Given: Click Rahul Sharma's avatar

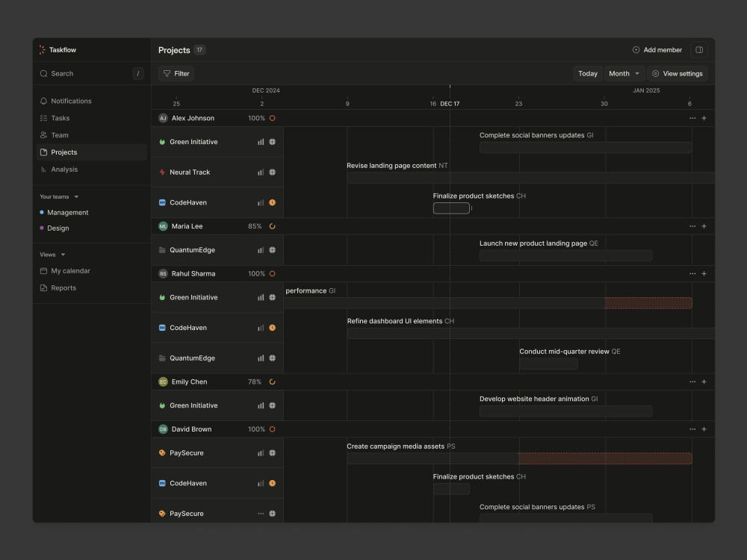Looking at the screenshot, I should pyautogui.click(x=163, y=274).
